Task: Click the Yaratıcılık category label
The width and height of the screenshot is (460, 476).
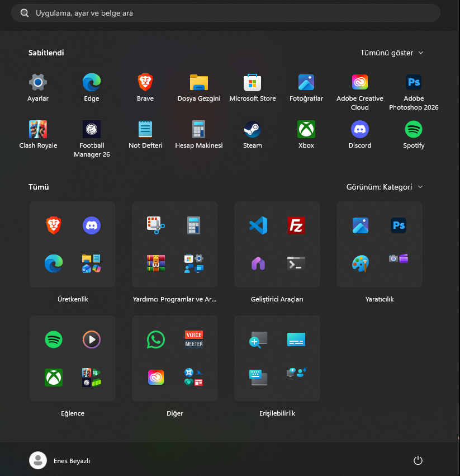Action: [x=380, y=299]
